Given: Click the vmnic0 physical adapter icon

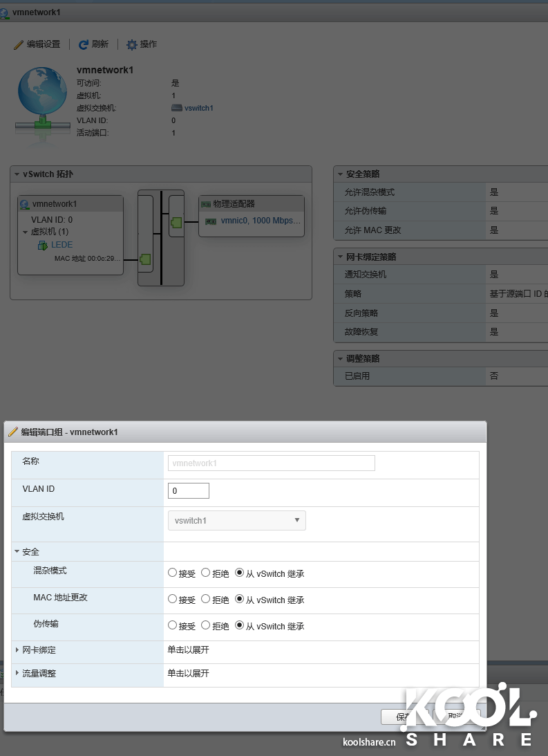Looking at the screenshot, I should click(211, 221).
